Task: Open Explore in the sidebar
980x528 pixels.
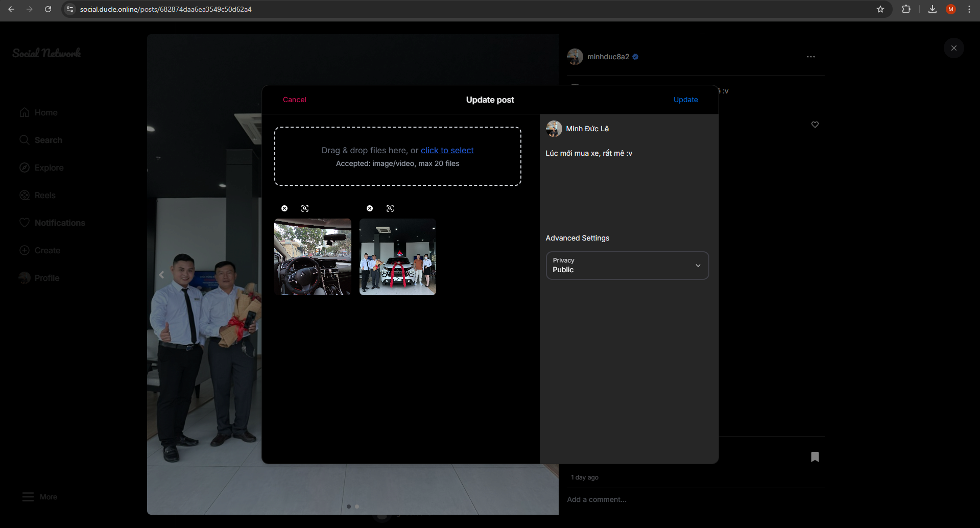Action: click(x=42, y=167)
